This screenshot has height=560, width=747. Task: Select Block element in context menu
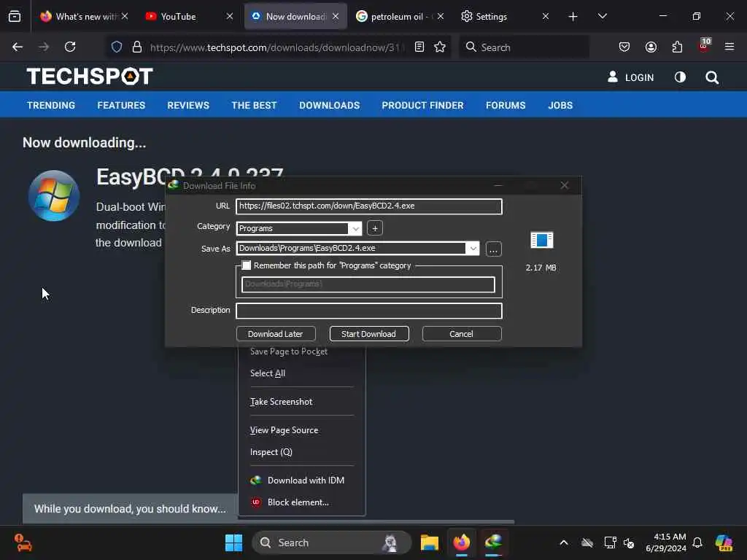(x=301, y=502)
